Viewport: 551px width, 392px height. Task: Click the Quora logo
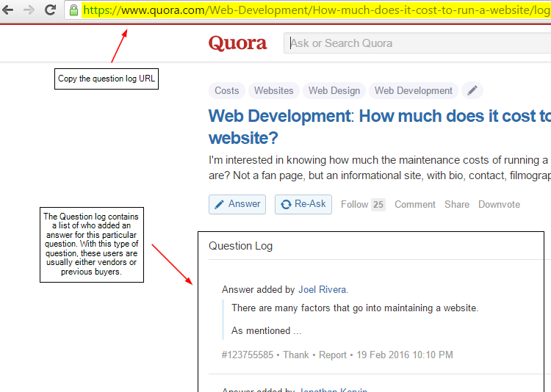tap(237, 43)
